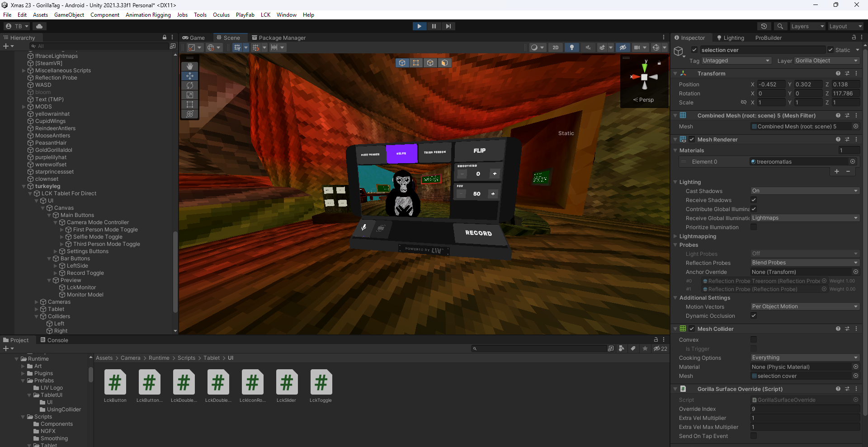The image size is (868, 447).
Task: Click the Pause button
Action: [x=434, y=26]
